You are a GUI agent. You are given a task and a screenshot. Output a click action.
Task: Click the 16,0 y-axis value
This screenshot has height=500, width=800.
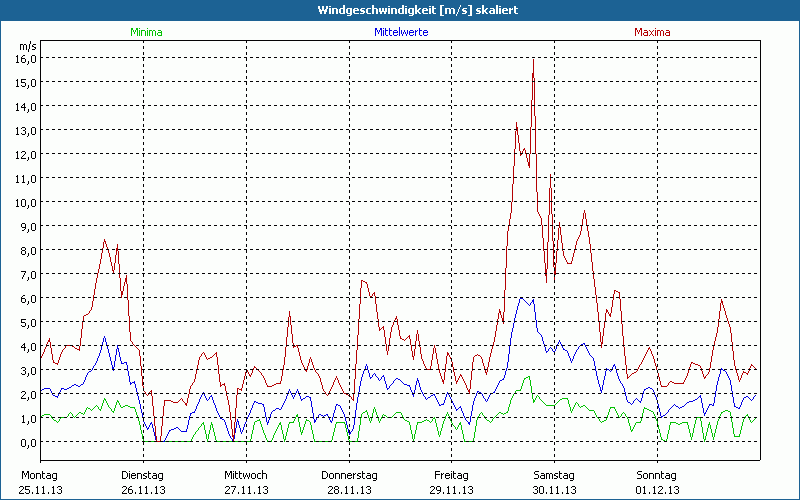click(x=28, y=59)
